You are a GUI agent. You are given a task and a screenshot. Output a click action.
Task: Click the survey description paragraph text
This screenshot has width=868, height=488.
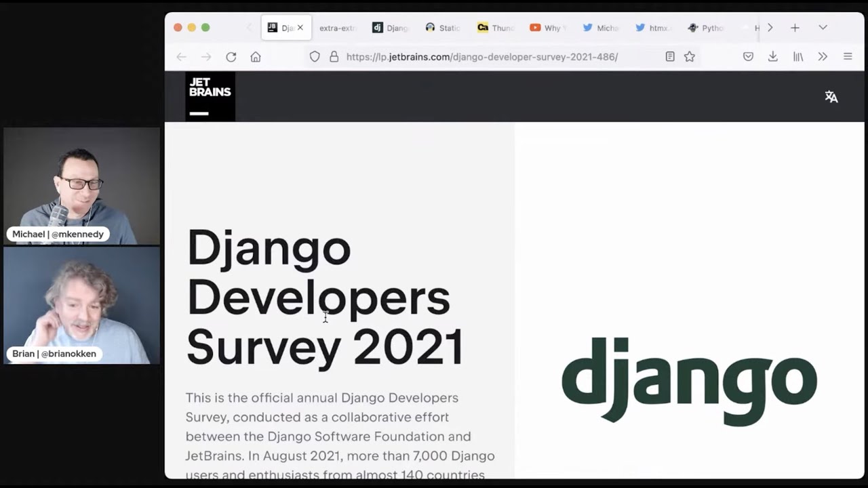[340, 436]
